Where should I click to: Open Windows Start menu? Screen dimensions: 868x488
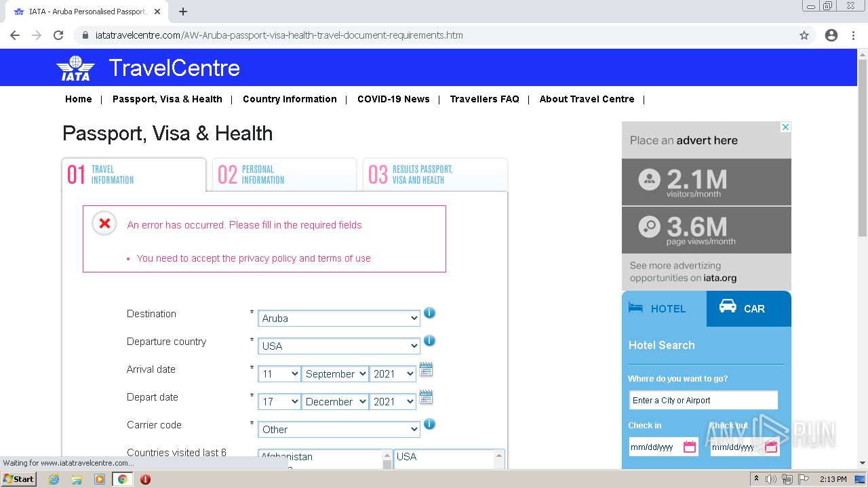[x=18, y=479]
